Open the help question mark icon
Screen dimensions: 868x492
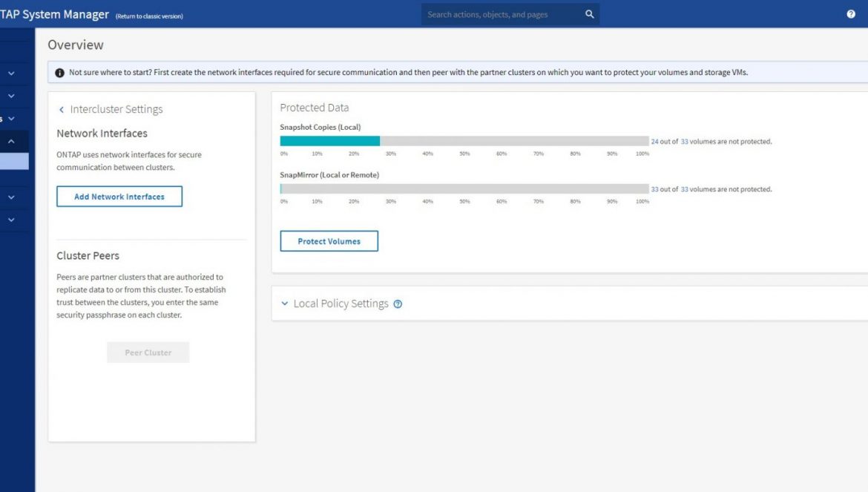[x=851, y=14]
